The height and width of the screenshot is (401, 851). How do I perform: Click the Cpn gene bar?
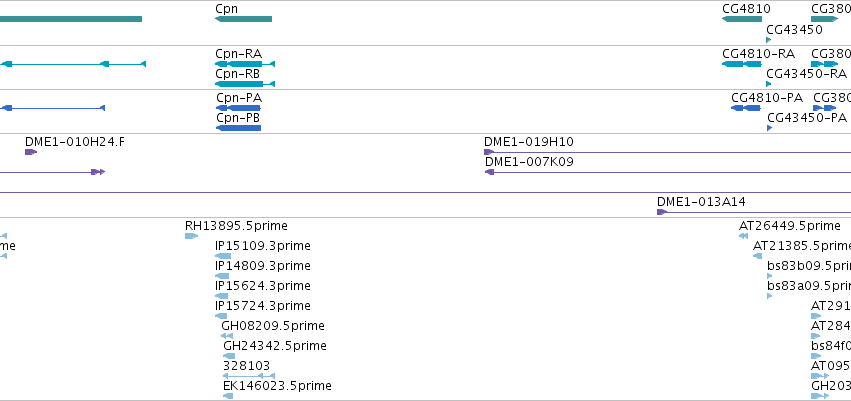[243, 19]
